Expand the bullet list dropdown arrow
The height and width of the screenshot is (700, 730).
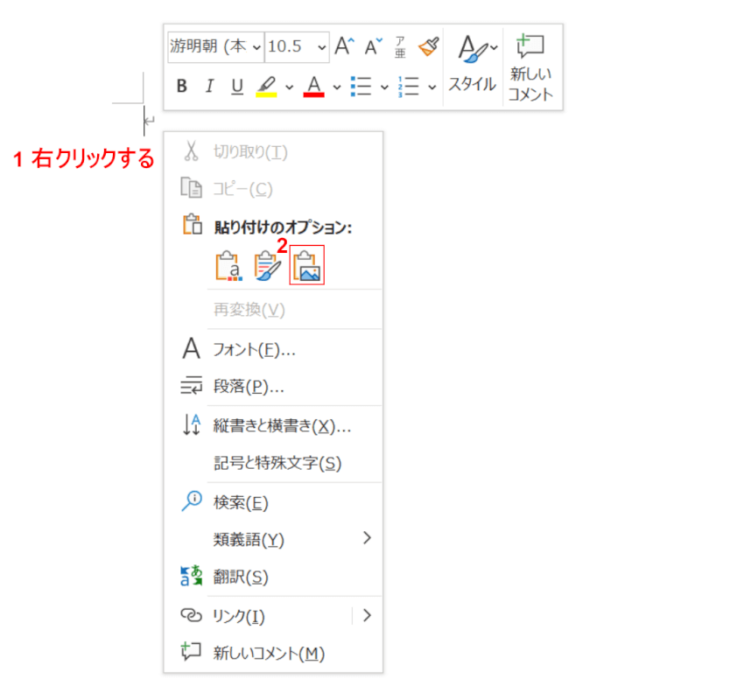click(384, 87)
